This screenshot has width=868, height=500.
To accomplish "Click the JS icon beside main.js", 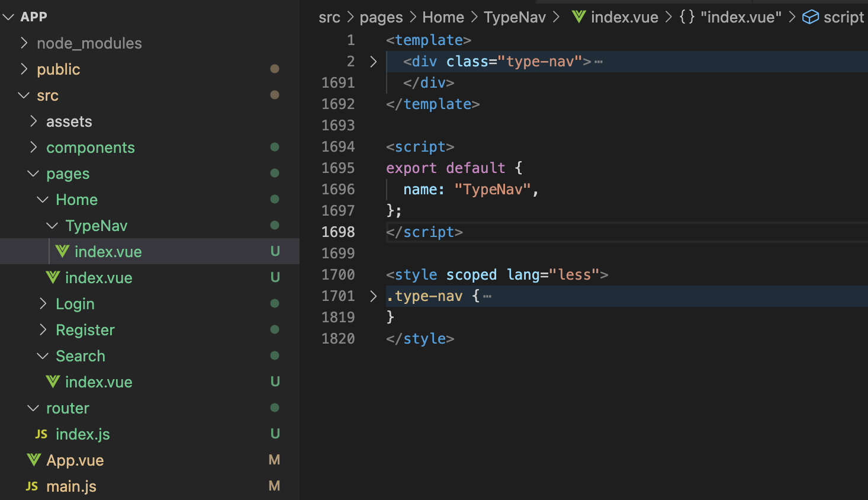I will click(x=32, y=486).
